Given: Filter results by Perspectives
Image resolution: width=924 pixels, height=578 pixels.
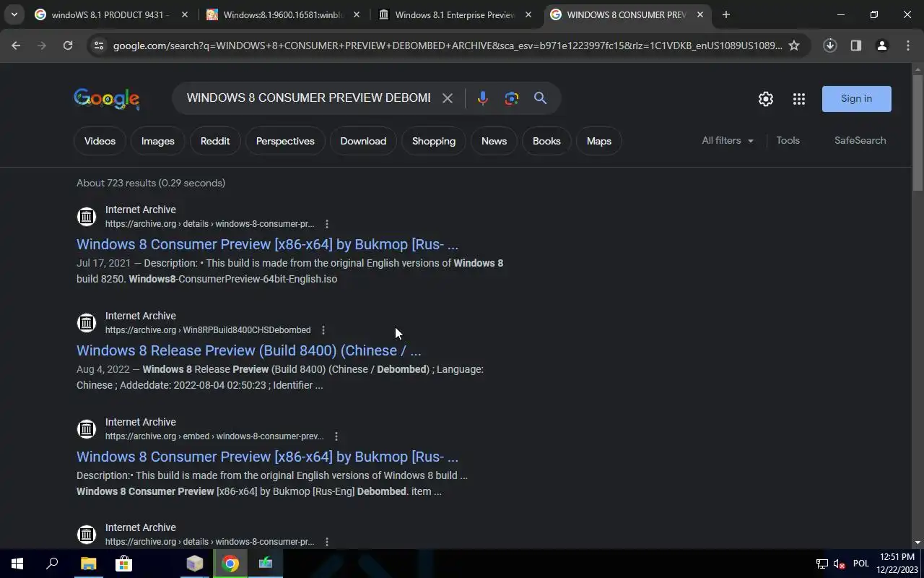Looking at the screenshot, I should 285,141.
